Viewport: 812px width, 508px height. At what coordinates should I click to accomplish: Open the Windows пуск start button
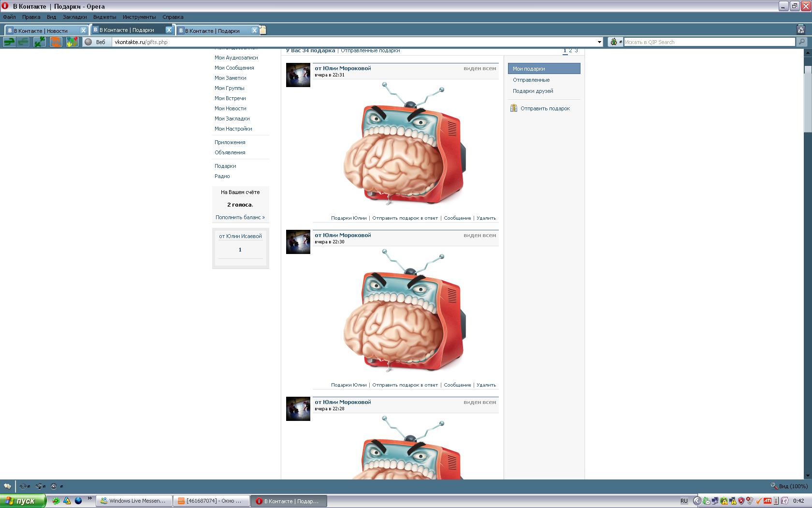pyautogui.click(x=23, y=501)
